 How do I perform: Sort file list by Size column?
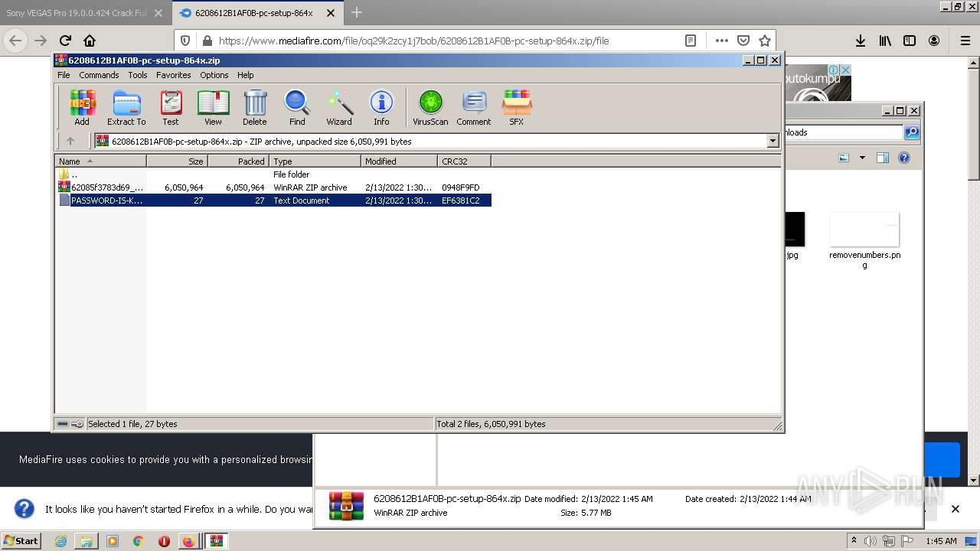(177, 161)
